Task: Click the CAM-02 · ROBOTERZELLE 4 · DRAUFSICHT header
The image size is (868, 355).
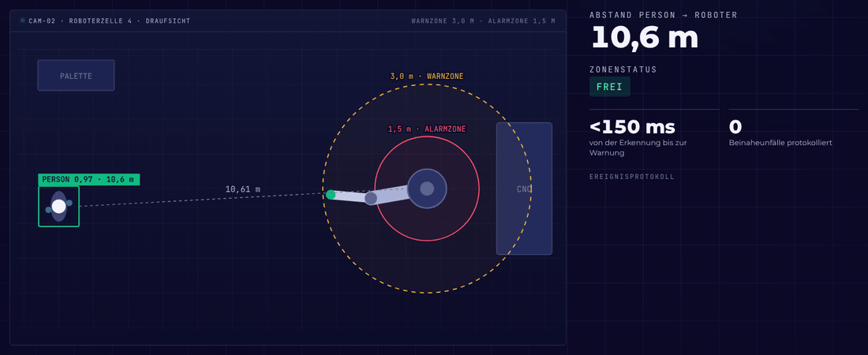Action: pyautogui.click(x=109, y=21)
